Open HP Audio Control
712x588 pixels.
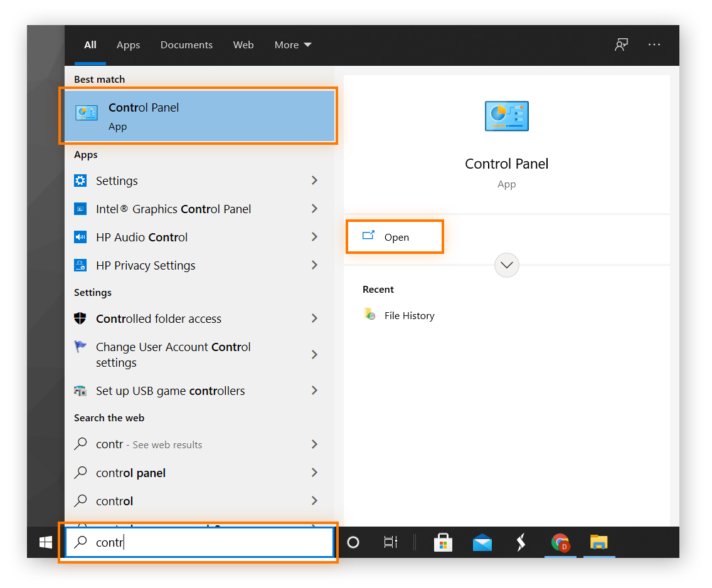[x=141, y=237]
